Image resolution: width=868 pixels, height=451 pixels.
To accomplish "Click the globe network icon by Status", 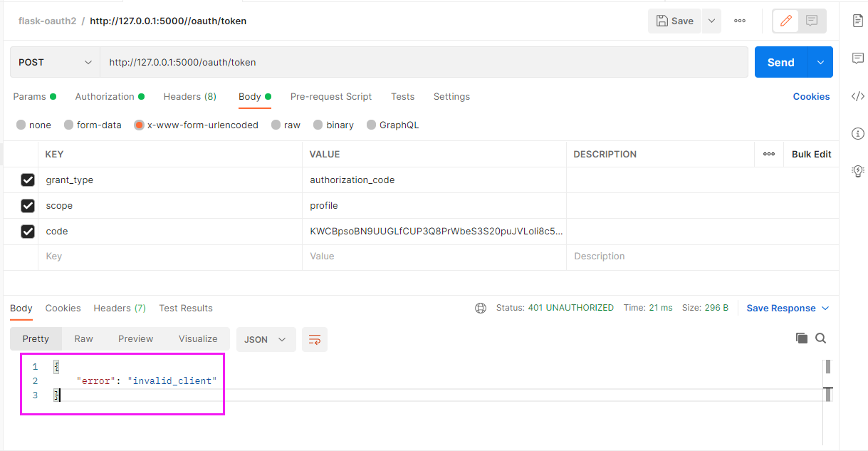I will [x=481, y=308].
